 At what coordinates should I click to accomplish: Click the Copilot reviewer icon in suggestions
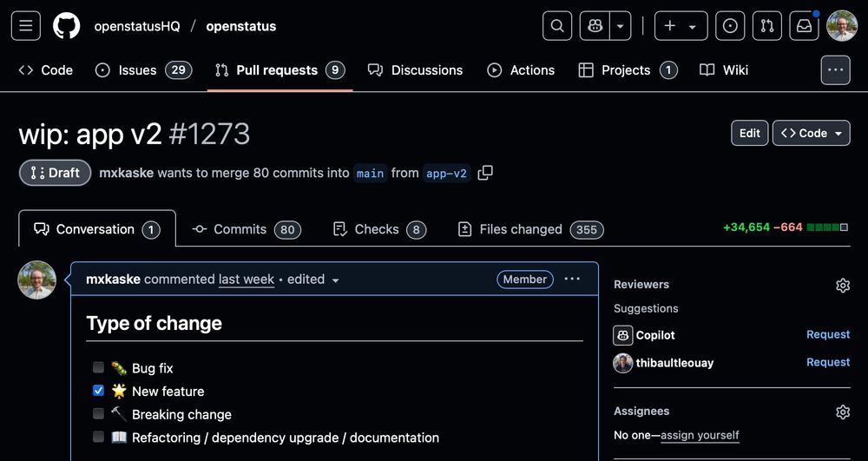click(x=622, y=335)
